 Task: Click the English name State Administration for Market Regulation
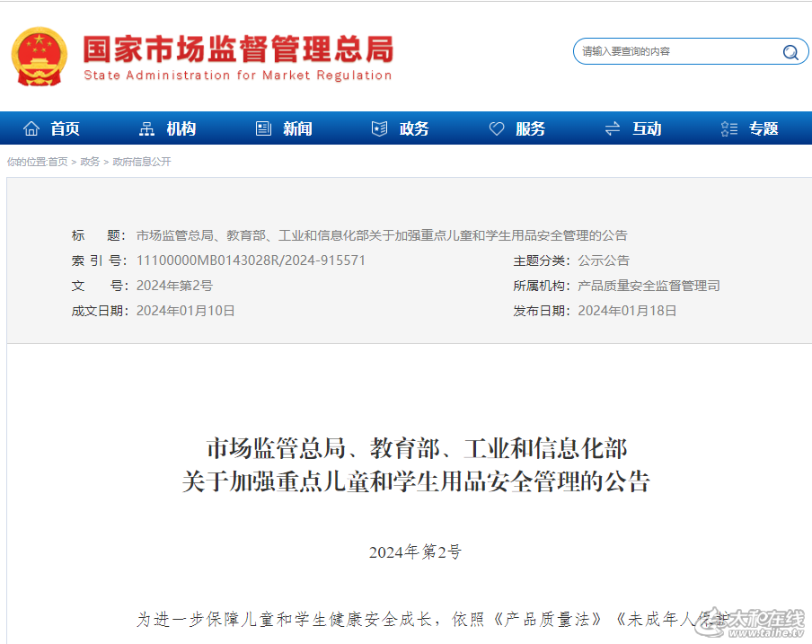238,75
